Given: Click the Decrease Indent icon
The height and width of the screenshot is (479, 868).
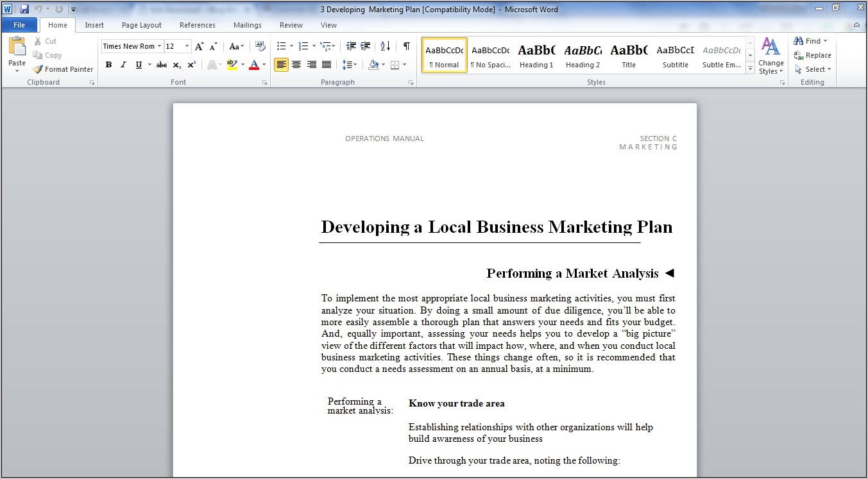Looking at the screenshot, I should (x=351, y=46).
